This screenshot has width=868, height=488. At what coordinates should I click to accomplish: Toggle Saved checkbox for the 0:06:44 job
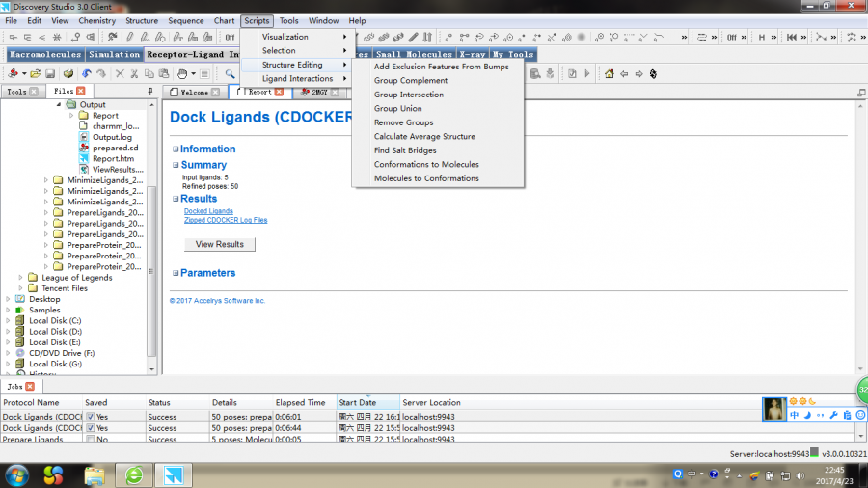(91, 428)
